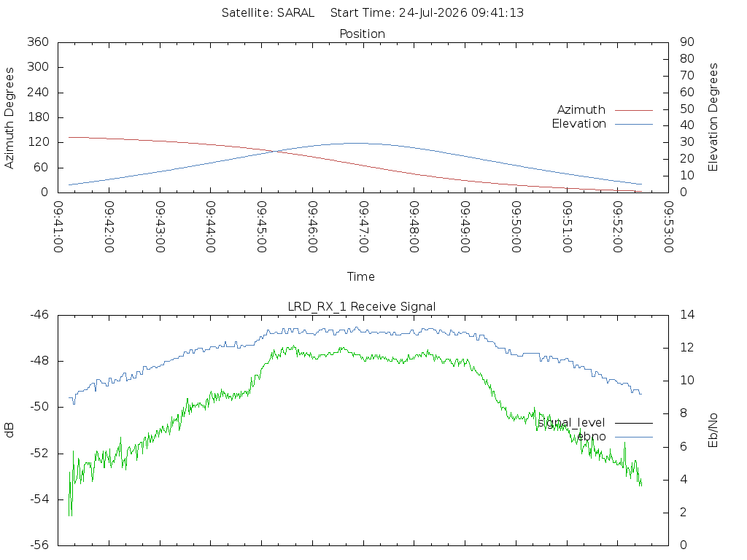Click the Start Time header text
This screenshot has width=747, height=560.
click(427, 13)
